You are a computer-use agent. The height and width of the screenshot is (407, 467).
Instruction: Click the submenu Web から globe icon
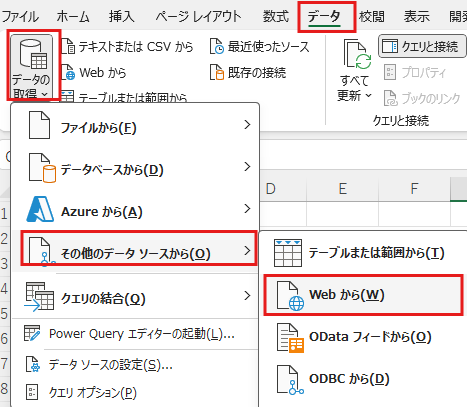tap(290, 296)
